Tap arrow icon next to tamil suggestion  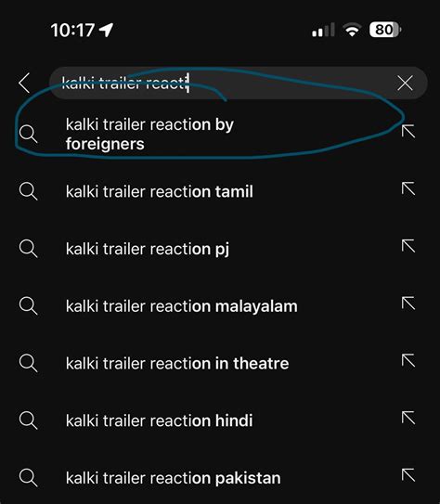(408, 188)
